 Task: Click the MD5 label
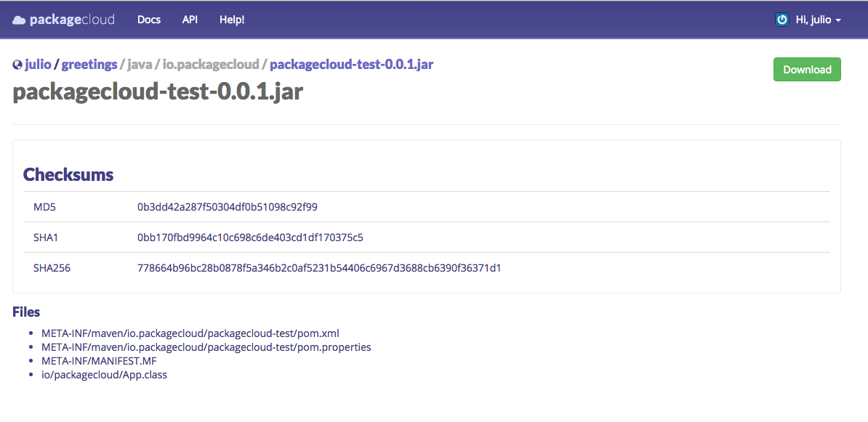coord(45,208)
